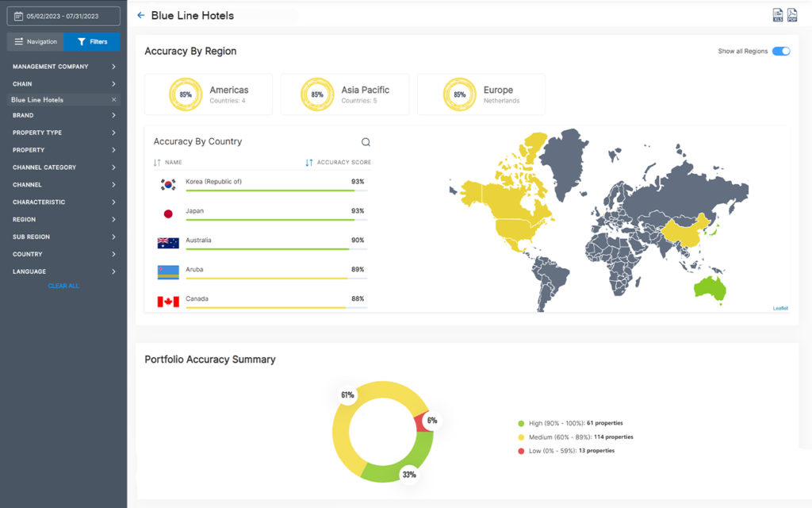
Task: Open the date range picker
Action: pyautogui.click(x=63, y=16)
